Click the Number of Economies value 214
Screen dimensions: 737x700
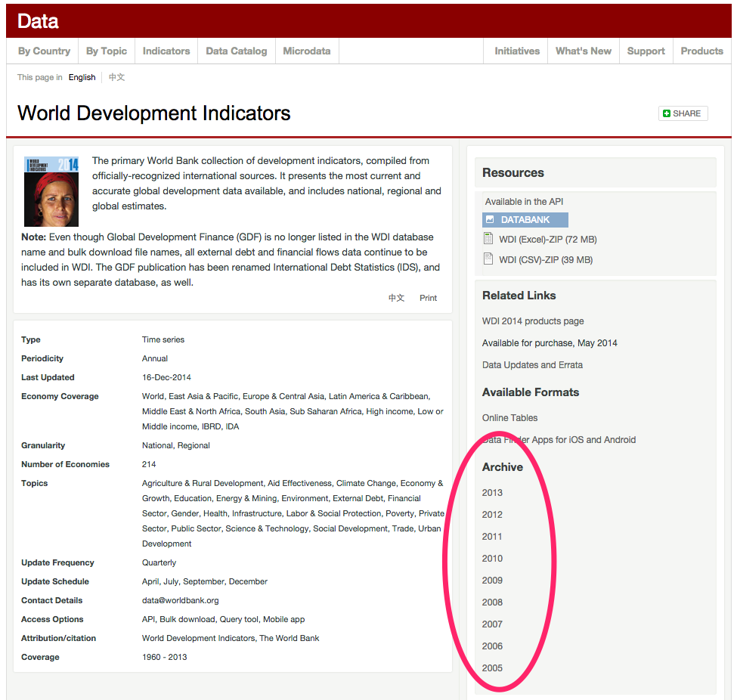[x=148, y=464]
